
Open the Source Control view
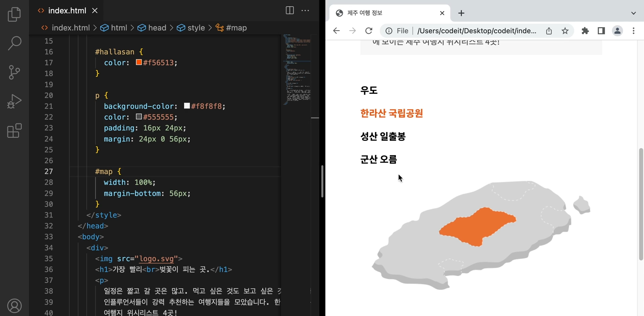click(x=14, y=72)
